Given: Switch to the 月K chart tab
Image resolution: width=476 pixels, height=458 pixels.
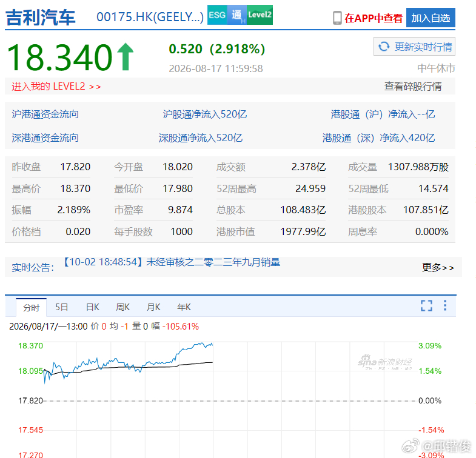Looking at the screenshot, I should (x=153, y=307).
